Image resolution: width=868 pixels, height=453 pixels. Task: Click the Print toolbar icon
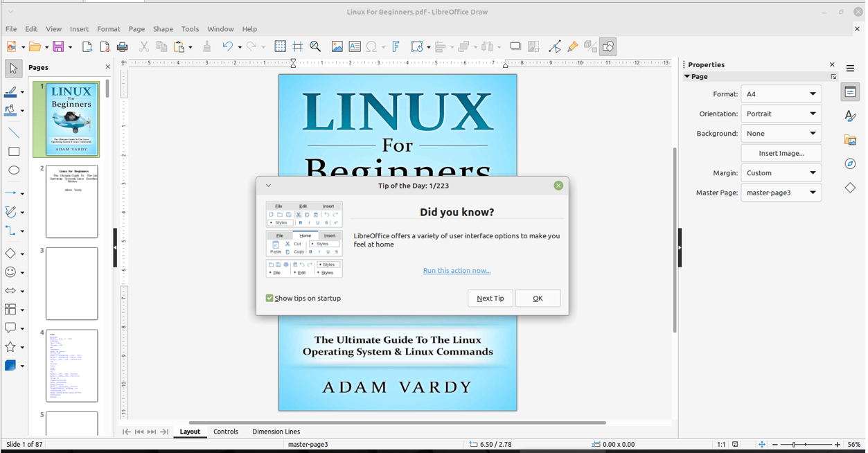[x=123, y=46]
